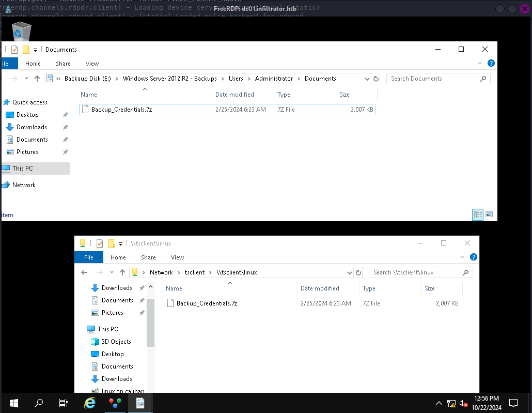Open Pictures in Documents window sidebar
This screenshot has height=413, width=532.
click(27, 152)
